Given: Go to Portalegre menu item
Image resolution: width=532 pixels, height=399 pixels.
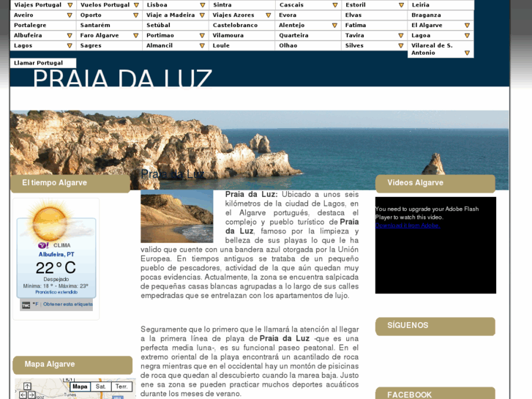Looking at the screenshot, I should point(43,25).
